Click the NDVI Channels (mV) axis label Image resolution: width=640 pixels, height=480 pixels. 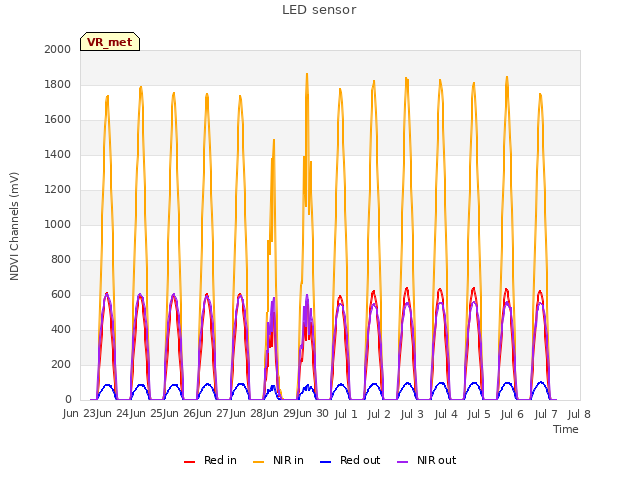[14, 226]
